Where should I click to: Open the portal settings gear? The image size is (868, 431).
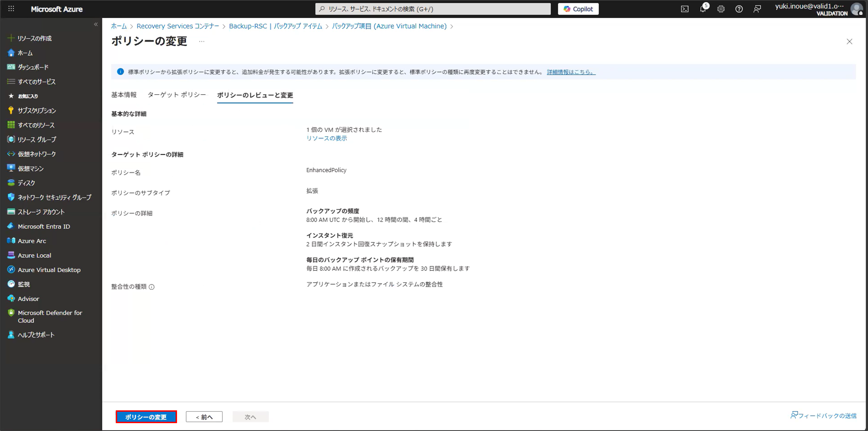[721, 9]
